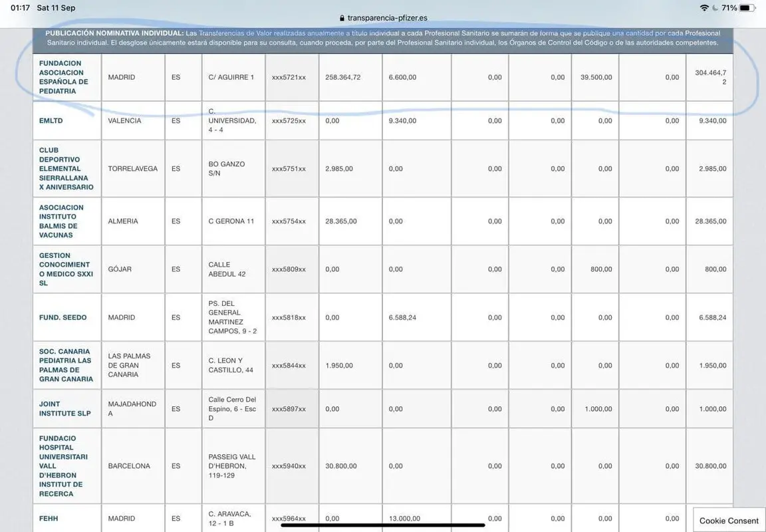Tap the clock showing 01:17
This screenshot has height=532, width=766.
click(20, 8)
